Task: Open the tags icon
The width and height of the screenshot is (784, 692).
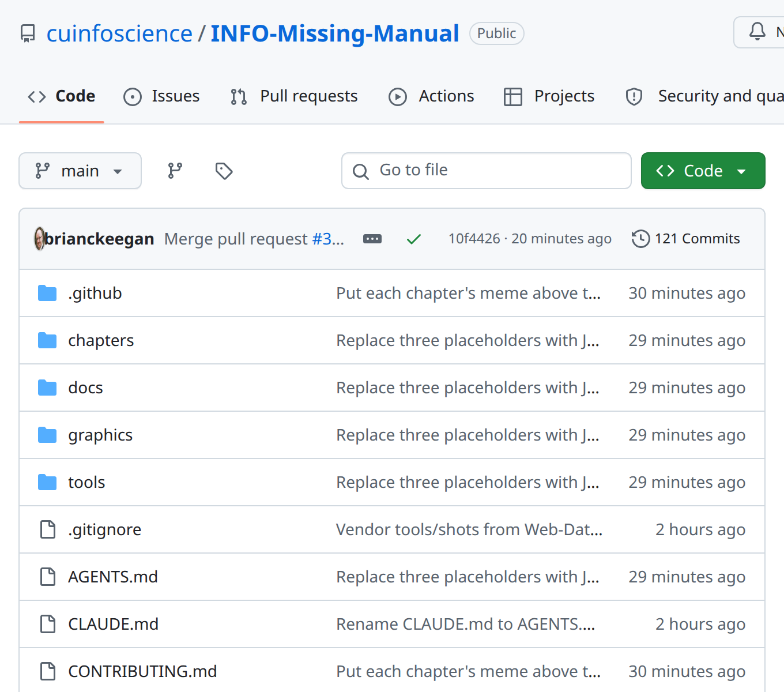Action: 224,171
